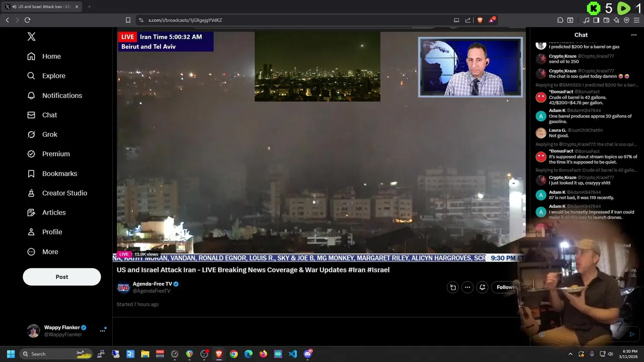The height and width of the screenshot is (362, 644).
Task: Go to Home in sidebar
Action: (x=44, y=56)
